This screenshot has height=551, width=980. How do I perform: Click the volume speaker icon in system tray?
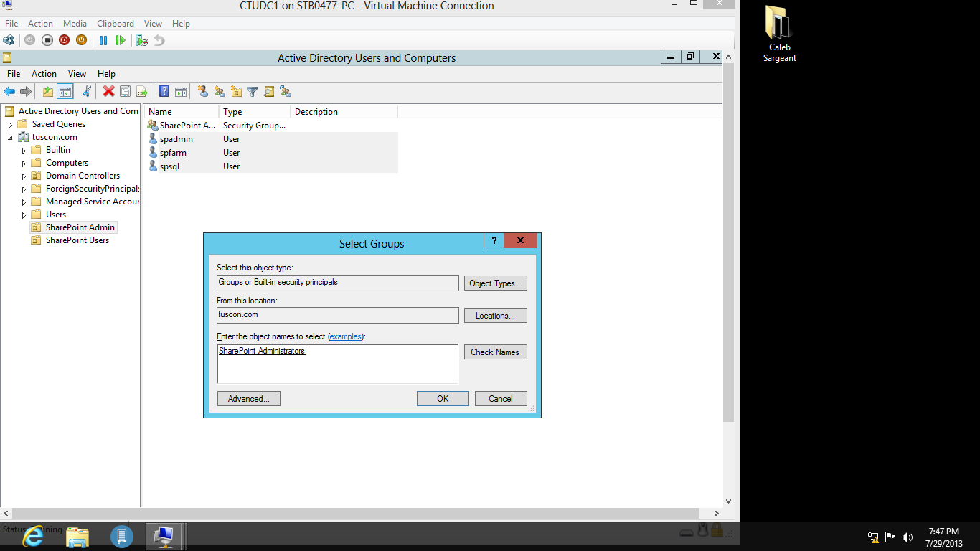click(x=908, y=537)
